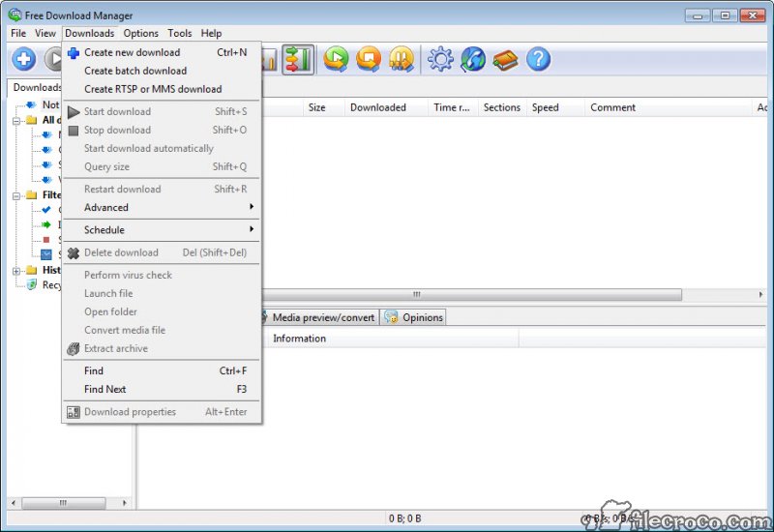This screenshot has height=532, width=774.
Task: Sort by the Size column header
Action: (x=323, y=107)
